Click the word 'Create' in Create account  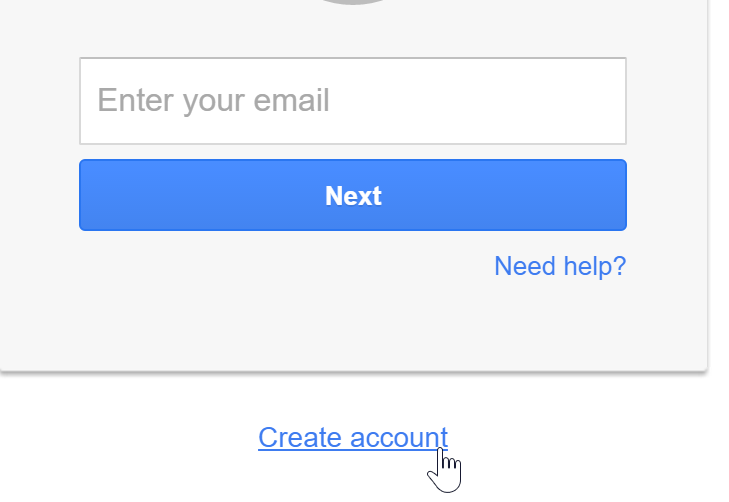pos(300,437)
